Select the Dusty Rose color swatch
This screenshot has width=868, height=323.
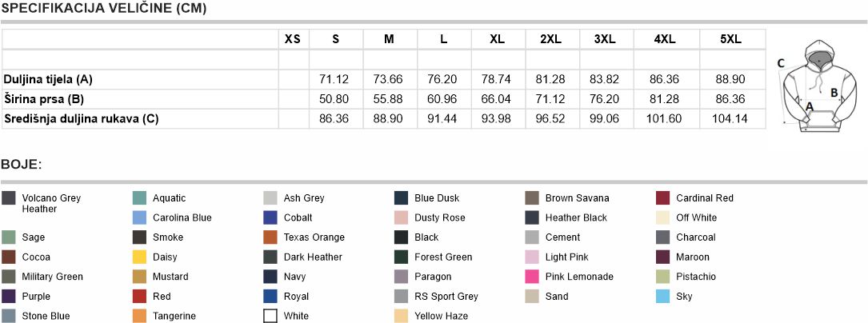click(402, 217)
